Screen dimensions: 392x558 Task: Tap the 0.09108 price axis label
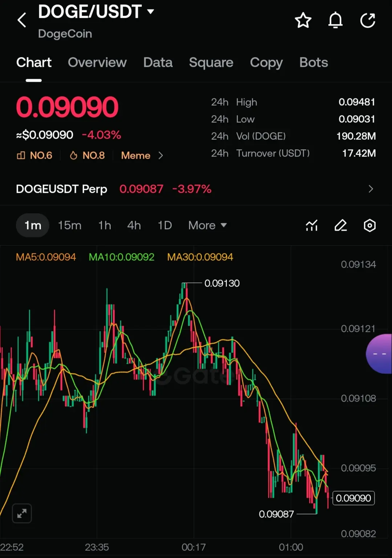(x=358, y=398)
